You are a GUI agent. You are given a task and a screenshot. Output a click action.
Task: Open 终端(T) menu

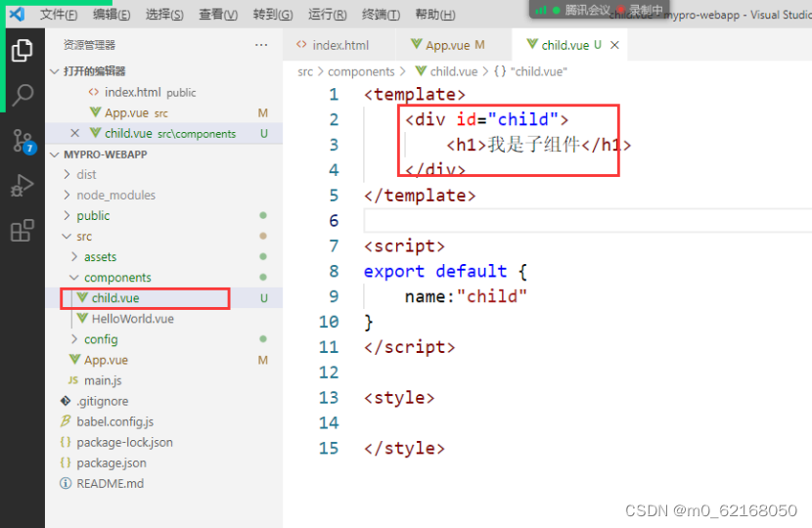tap(382, 14)
